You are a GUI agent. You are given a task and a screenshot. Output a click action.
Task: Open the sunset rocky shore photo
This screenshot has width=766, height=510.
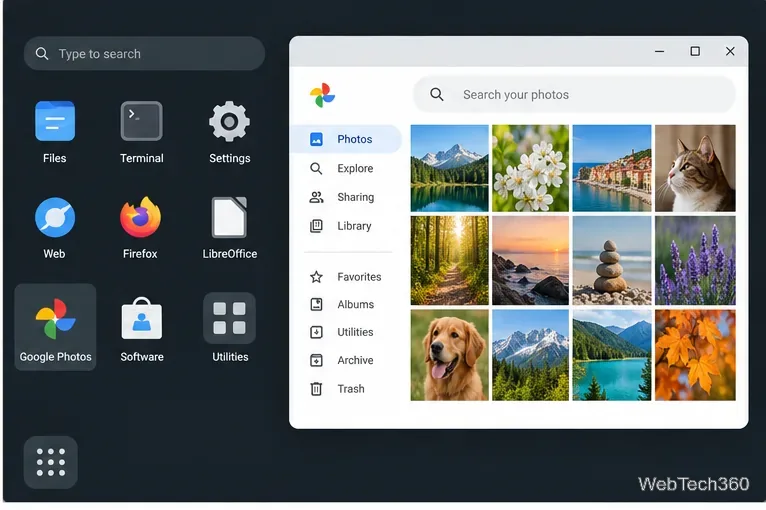[531, 260]
